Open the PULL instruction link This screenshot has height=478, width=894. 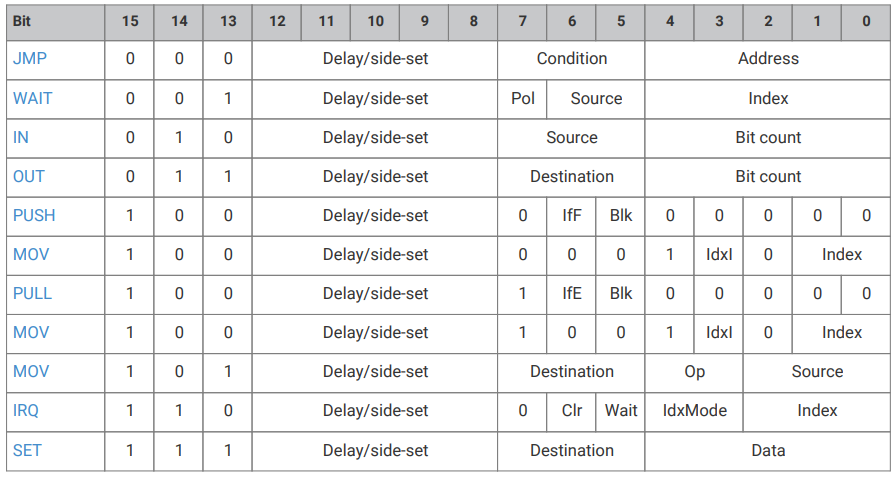tap(32, 293)
